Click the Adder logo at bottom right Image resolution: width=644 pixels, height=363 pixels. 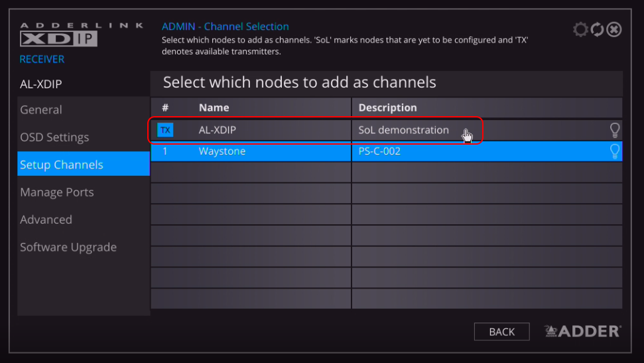tap(582, 331)
